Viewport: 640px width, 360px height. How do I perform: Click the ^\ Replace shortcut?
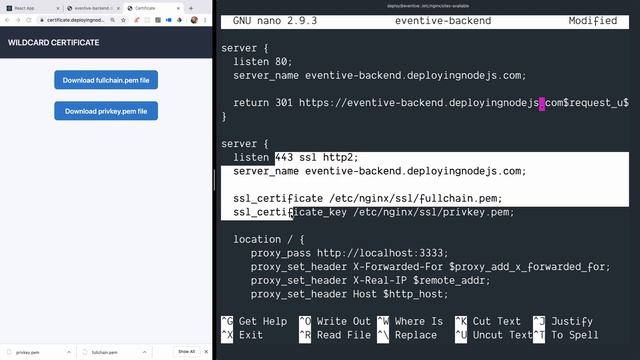pos(407,335)
